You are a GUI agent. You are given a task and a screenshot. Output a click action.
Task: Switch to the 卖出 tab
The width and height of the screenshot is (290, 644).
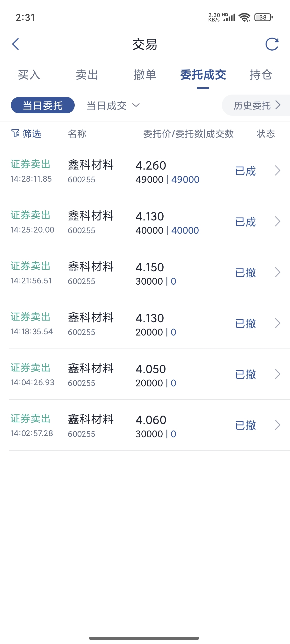(x=87, y=75)
